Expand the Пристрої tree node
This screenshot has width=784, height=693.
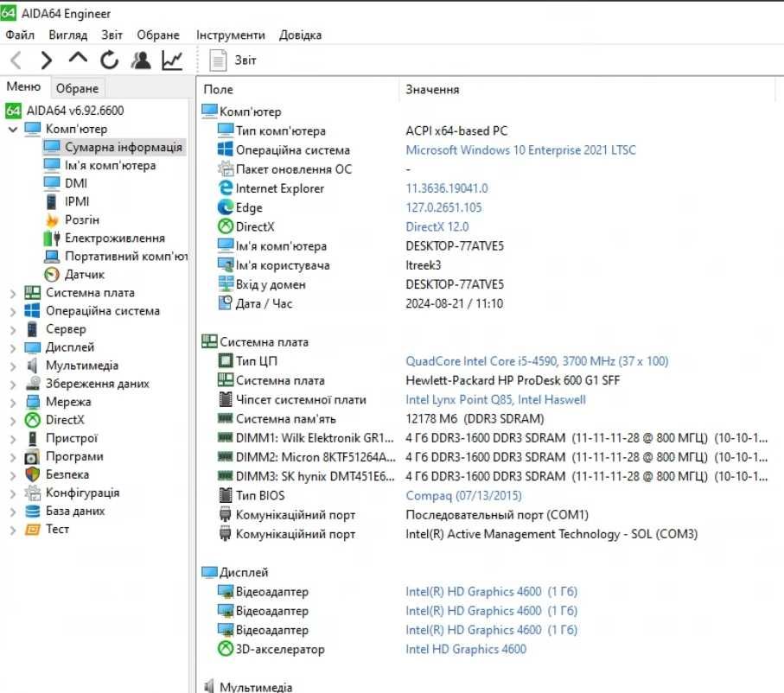click(x=13, y=439)
